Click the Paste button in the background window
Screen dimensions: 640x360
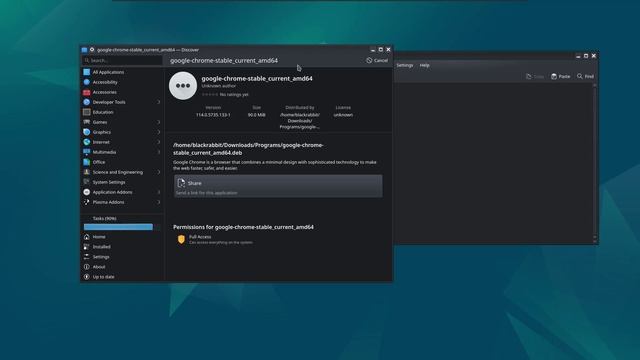[560, 76]
